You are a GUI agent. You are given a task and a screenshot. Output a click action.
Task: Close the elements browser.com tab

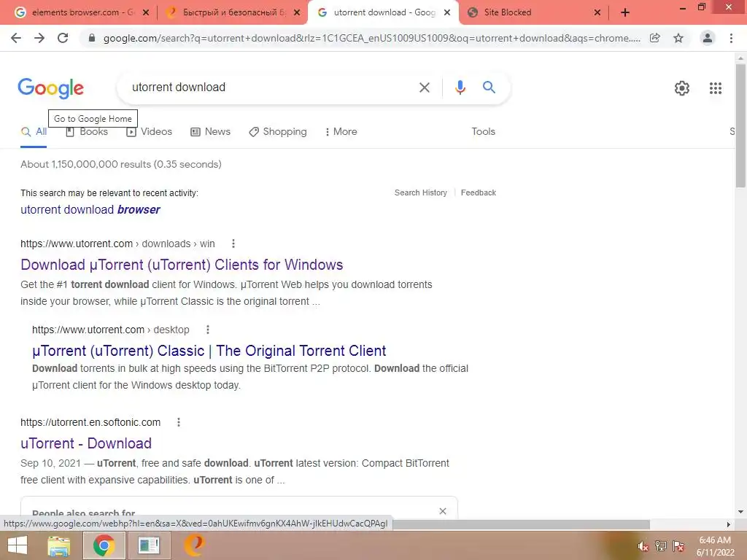146,13
